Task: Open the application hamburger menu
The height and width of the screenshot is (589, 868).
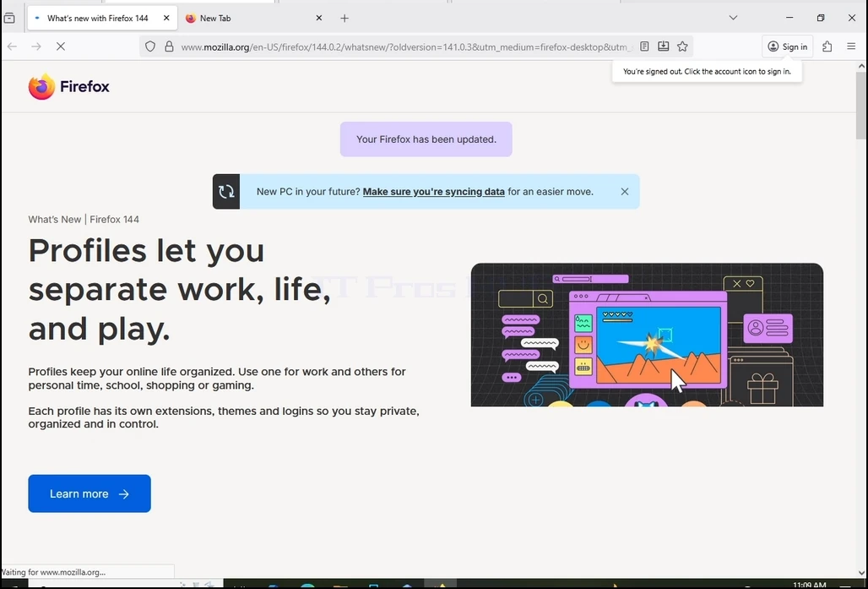Action: 851,46
